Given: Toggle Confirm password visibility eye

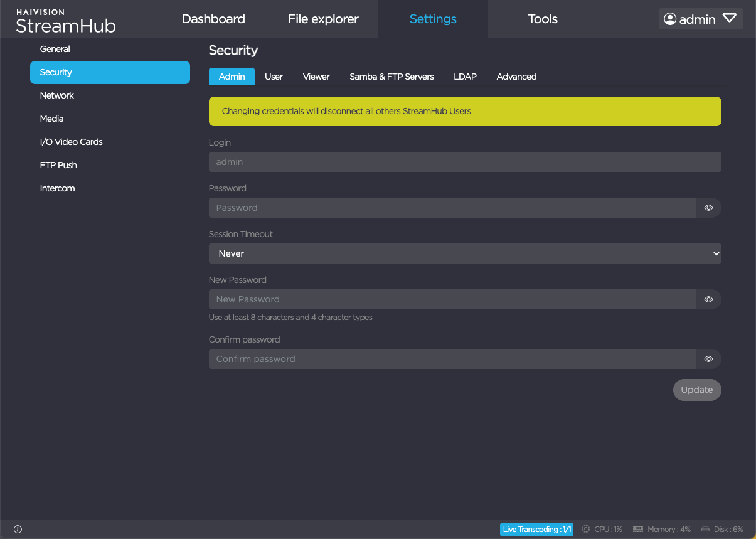Looking at the screenshot, I should (x=708, y=359).
